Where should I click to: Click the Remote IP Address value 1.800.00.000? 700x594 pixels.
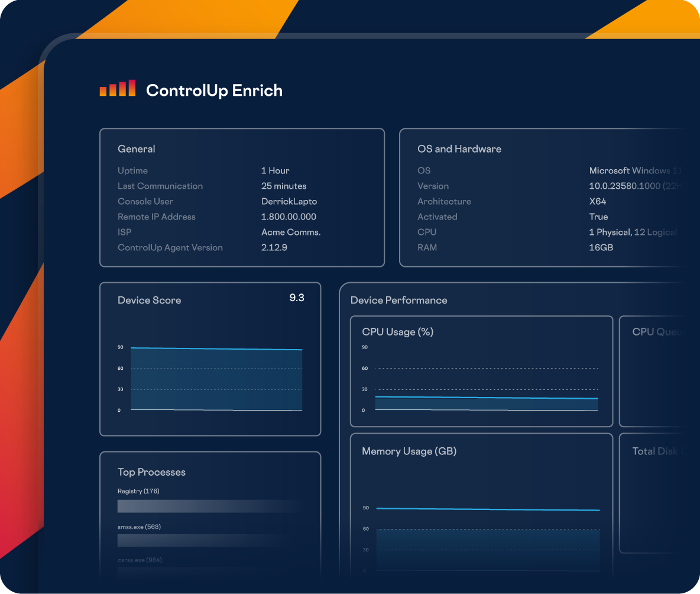(289, 217)
